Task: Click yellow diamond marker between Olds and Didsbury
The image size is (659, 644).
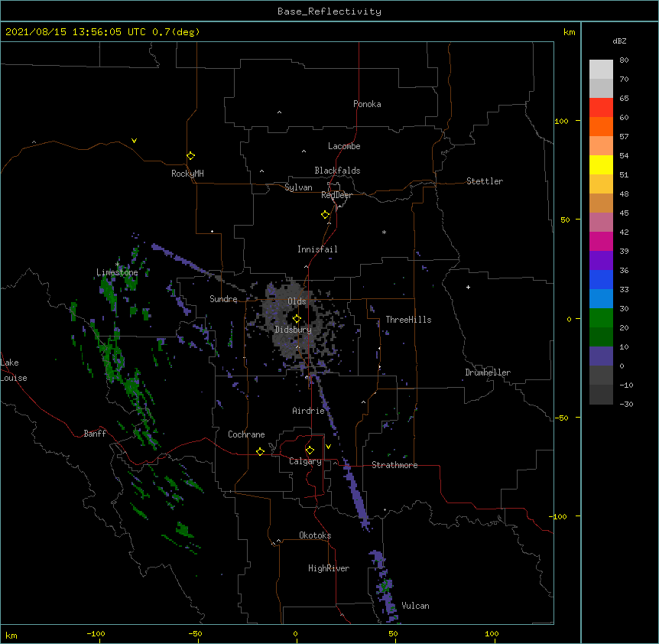Action: click(297, 318)
